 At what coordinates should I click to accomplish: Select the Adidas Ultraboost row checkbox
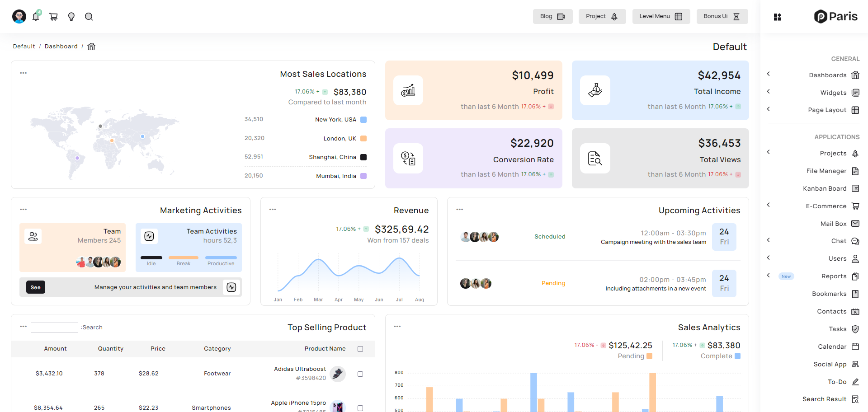(x=360, y=374)
